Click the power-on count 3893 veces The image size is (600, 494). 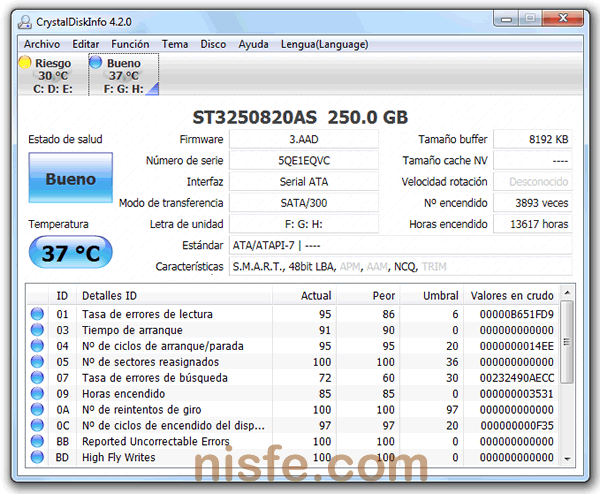tap(533, 203)
